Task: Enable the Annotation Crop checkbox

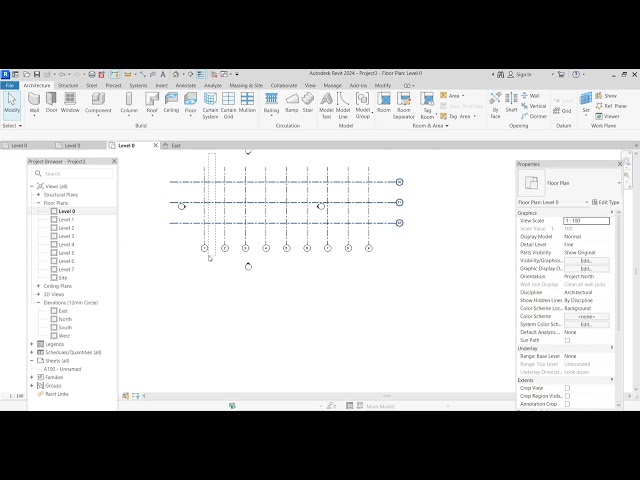Action: click(x=567, y=404)
